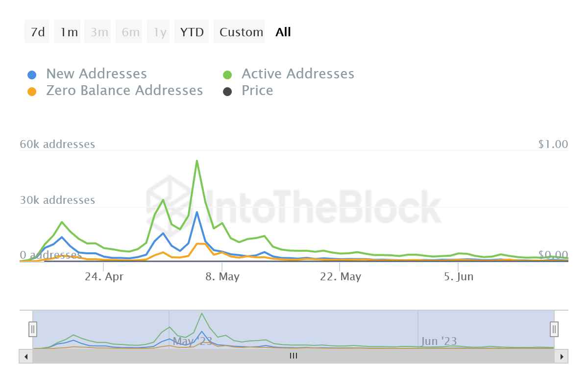Open the Custom date range option
588x392 pixels.
(x=241, y=32)
